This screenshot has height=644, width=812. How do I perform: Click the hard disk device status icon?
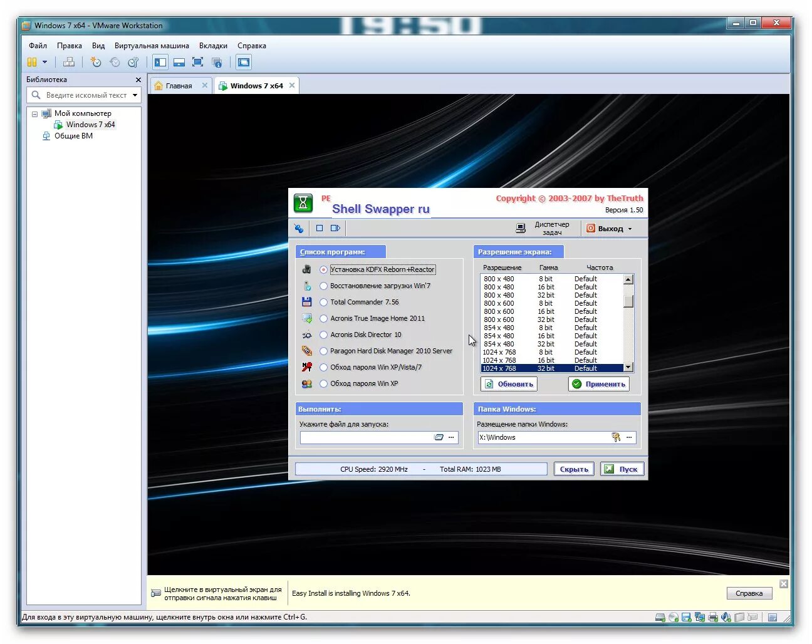660,617
